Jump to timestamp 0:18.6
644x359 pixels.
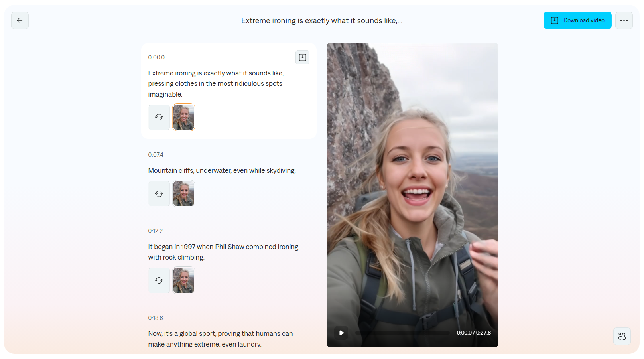(x=155, y=318)
